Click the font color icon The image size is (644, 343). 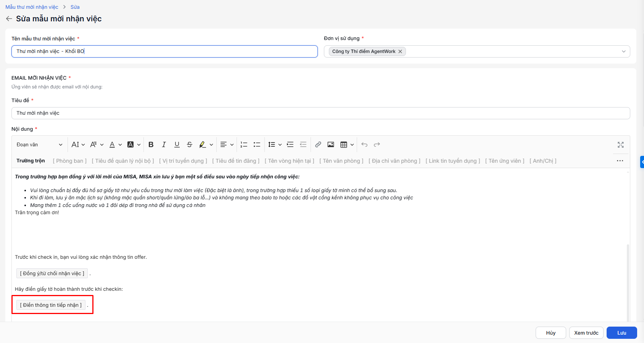tap(112, 144)
